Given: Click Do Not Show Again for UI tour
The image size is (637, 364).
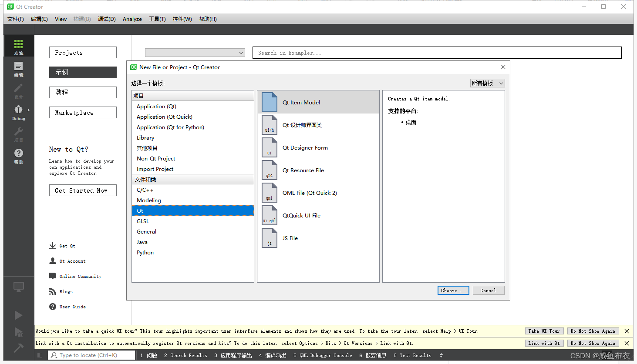Looking at the screenshot, I should coord(593,331).
